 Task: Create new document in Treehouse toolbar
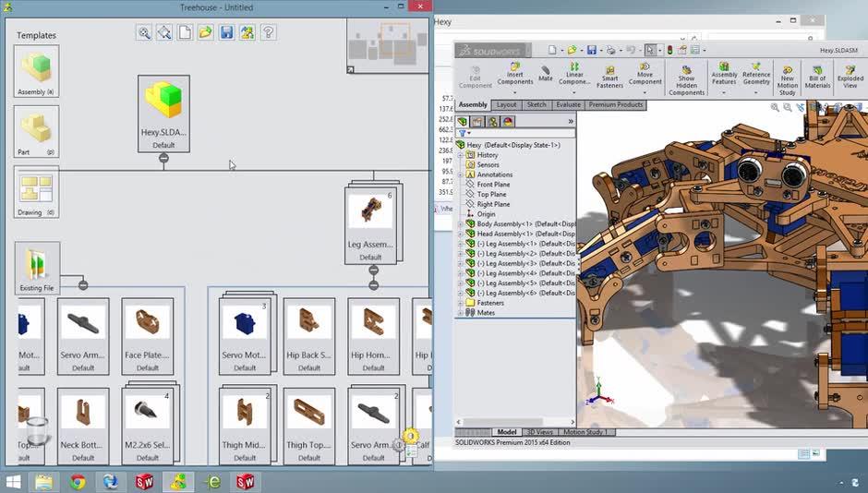pyautogui.click(x=185, y=32)
